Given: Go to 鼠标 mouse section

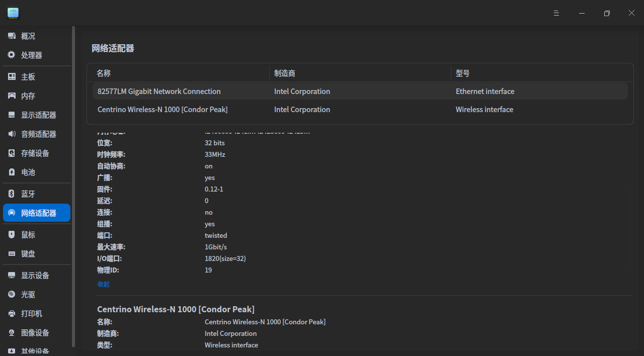Looking at the screenshot, I should point(28,235).
